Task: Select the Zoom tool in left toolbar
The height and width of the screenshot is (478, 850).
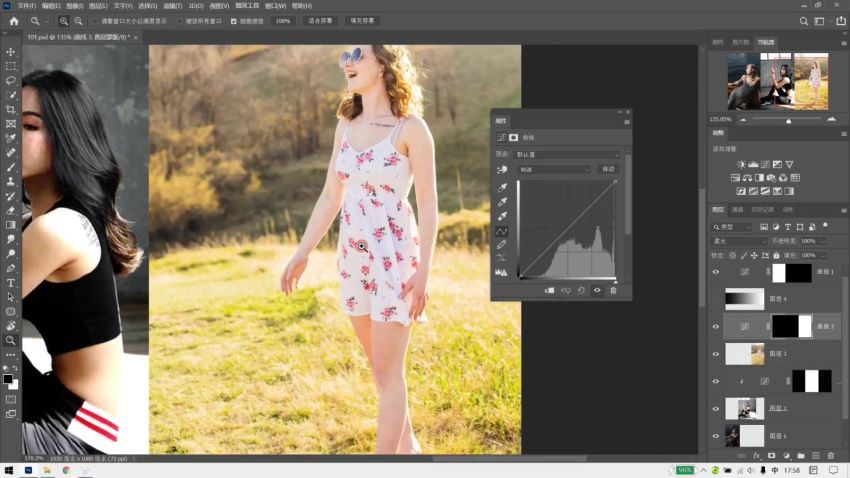Action: tap(10, 340)
